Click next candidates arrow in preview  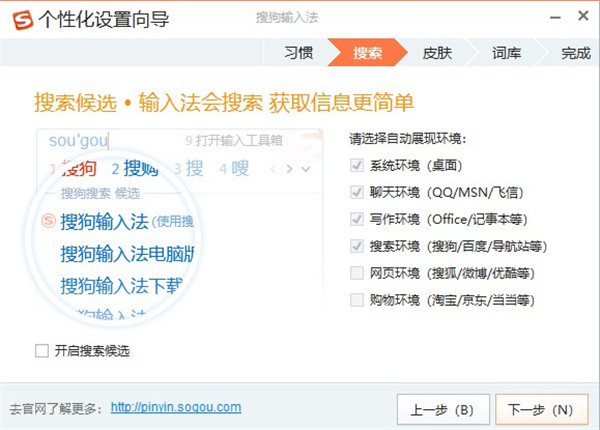click(x=289, y=169)
